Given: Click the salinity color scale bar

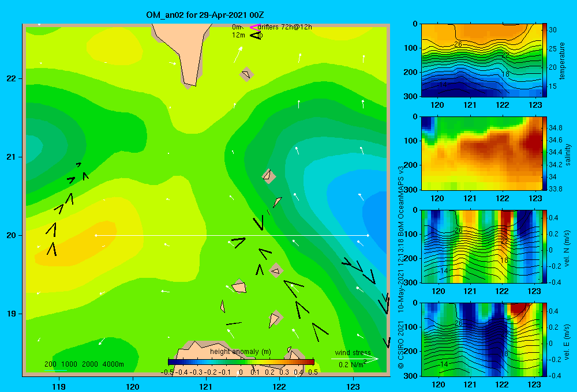Looking at the screenshot, I should coord(544,154).
